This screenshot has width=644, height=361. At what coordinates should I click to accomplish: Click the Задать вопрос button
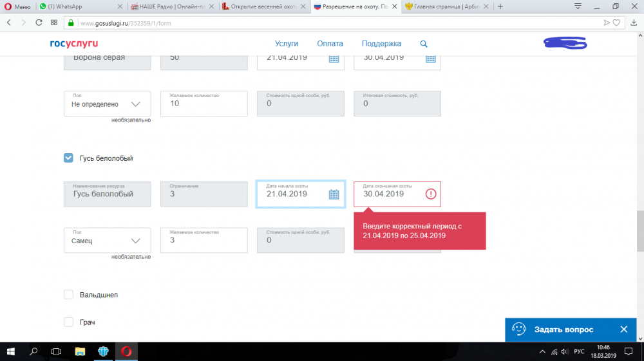tap(563, 329)
